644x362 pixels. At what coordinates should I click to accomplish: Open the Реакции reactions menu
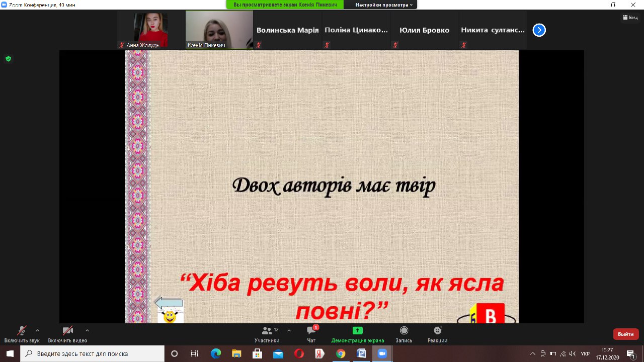(x=438, y=332)
